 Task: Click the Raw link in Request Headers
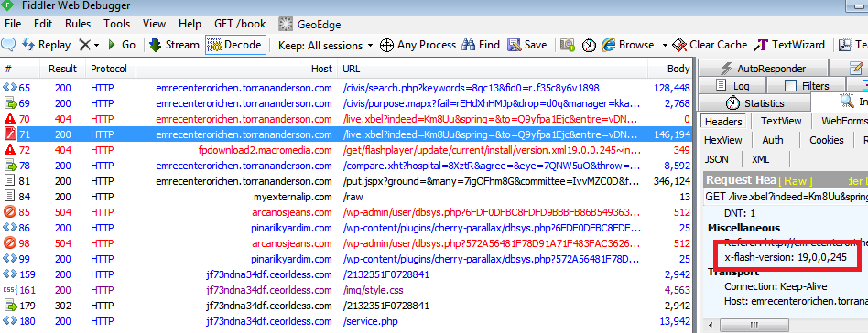tap(796, 180)
